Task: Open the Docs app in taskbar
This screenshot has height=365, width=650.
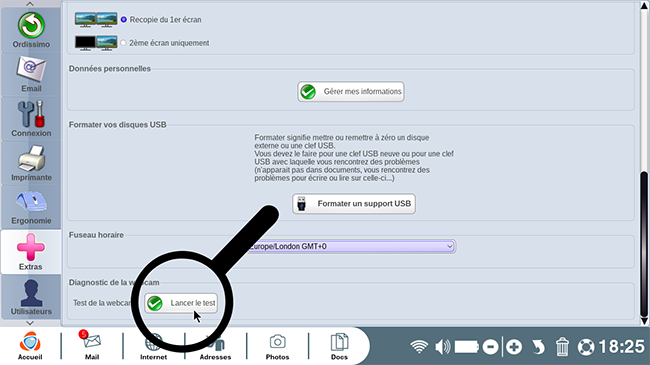Action: pos(339,346)
